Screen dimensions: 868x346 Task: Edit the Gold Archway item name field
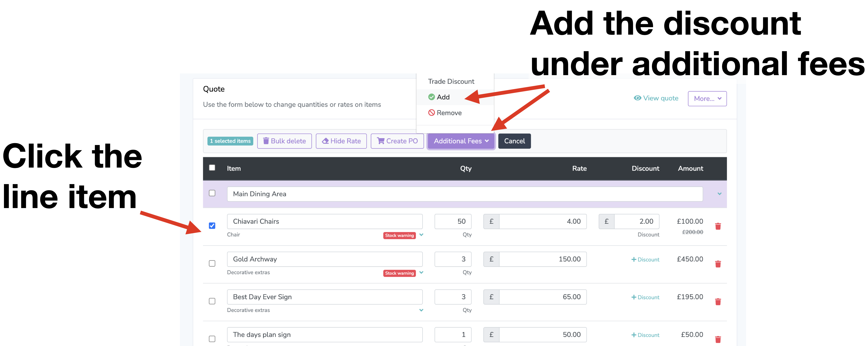click(325, 259)
